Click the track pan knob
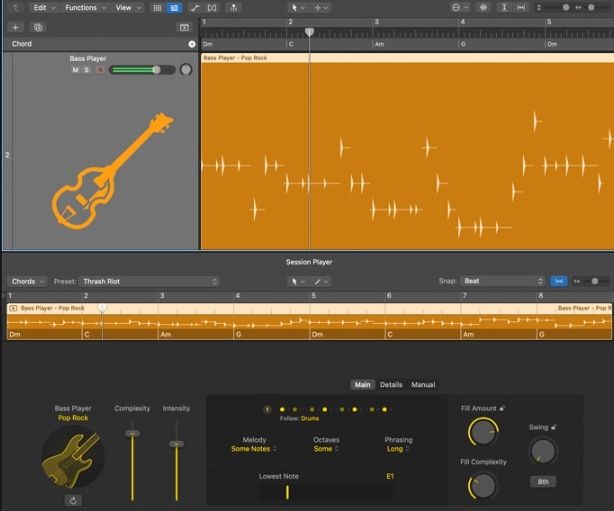Viewport: 614px width, 511px height. (x=186, y=70)
